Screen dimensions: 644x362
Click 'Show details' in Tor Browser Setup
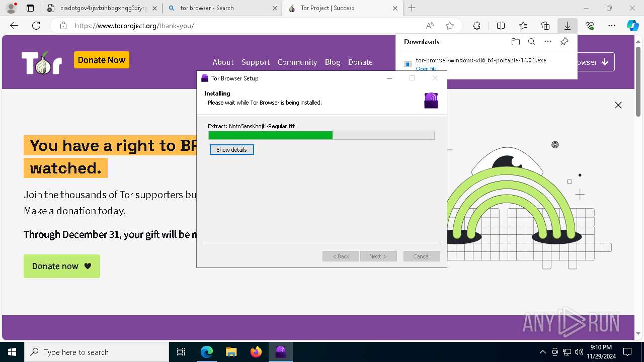click(232, 150)
